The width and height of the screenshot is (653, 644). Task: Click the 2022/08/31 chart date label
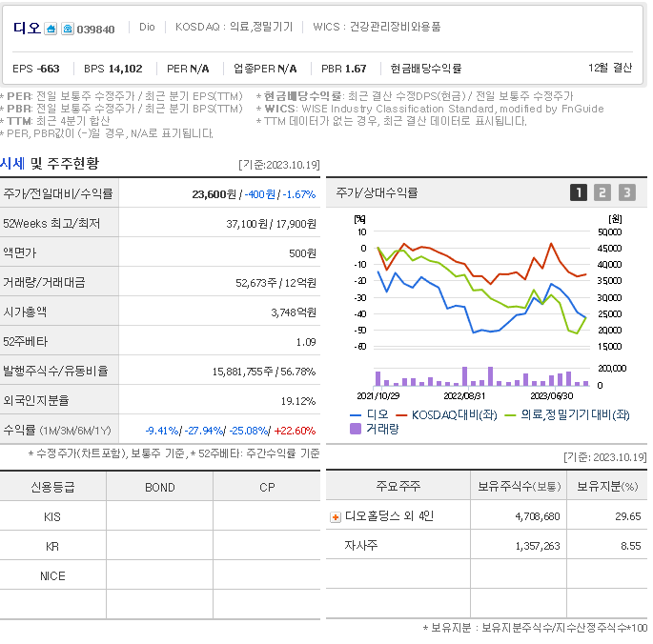tap(464, 396)
